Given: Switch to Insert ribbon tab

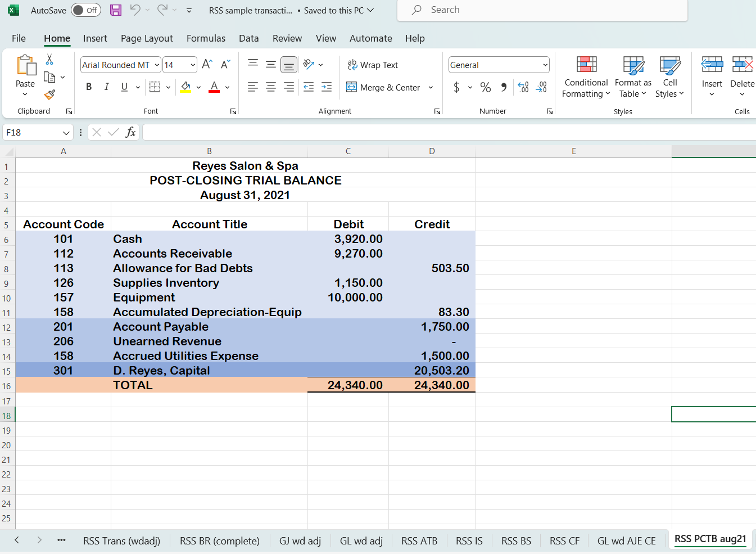Looking at the screenshot, I should coord(95,38).
